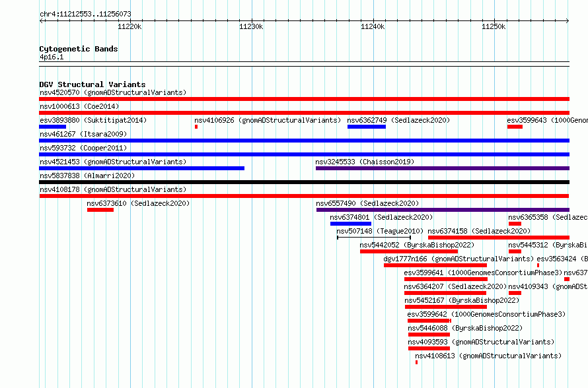Click the 11240k ruler tick label
588x388 pixels.
[x=373, y=26]
